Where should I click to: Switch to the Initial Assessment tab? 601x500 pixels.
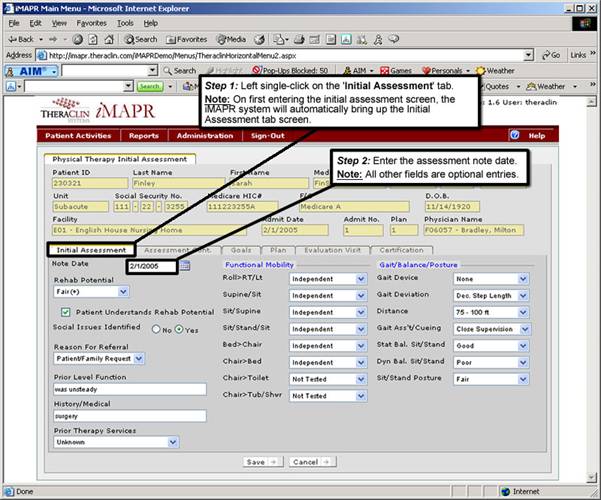[91, 250]
